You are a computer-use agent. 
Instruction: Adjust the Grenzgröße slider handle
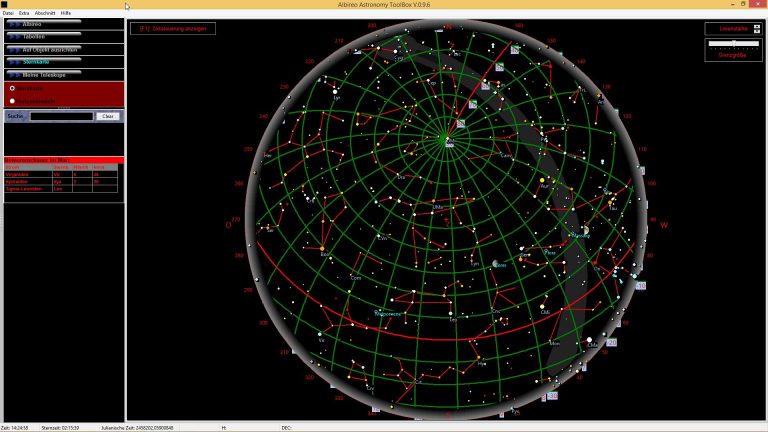pyautogui.click(x=734, y=44)
